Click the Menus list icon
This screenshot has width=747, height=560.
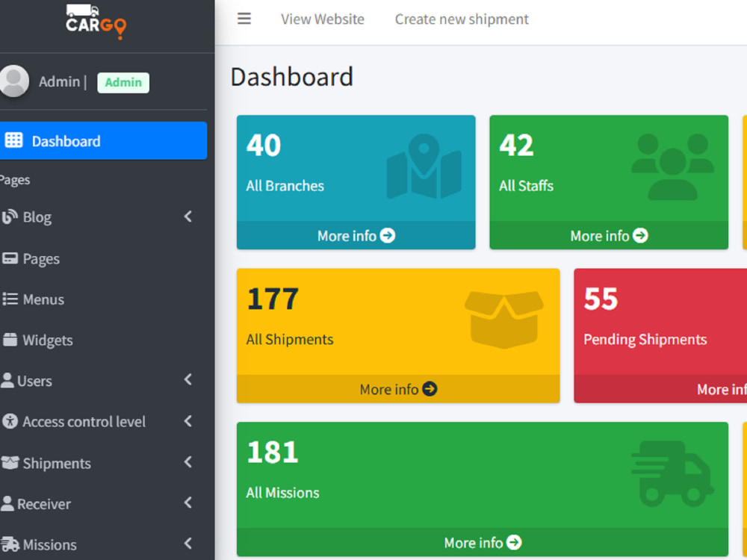[x=10, y=299]
